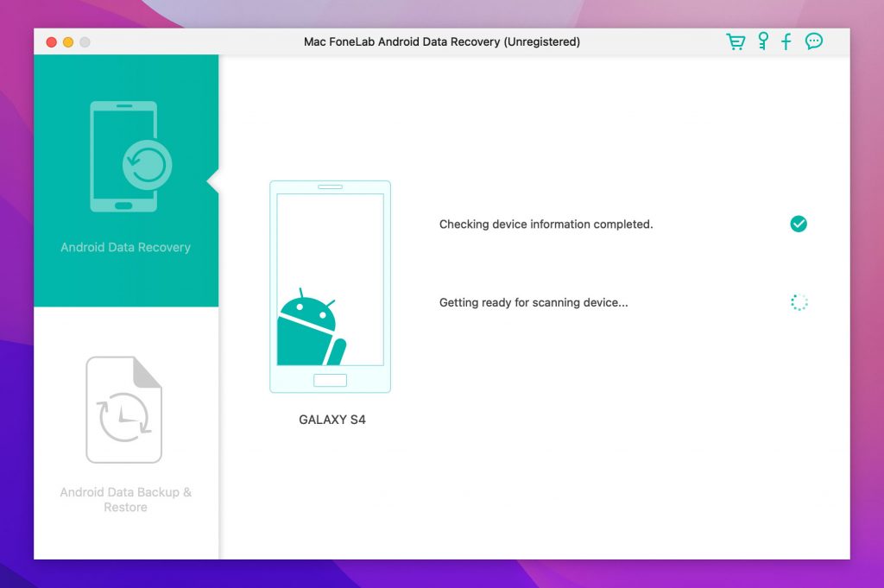884x588 pixels.
Task: Select the Android Data Recovery mode
Action: pyautogui.click(x=125, y=247)
